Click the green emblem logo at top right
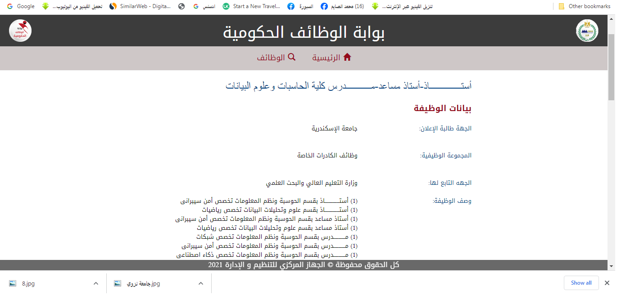The height and width of the screenshot is (295, 644). (x=587, y=31)
